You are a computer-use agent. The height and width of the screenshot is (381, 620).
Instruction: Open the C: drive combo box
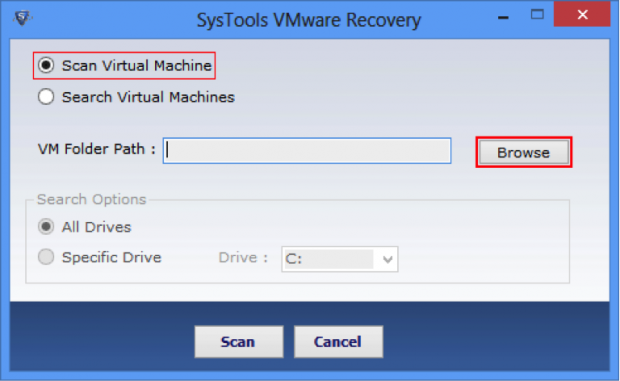pos(340,259)
